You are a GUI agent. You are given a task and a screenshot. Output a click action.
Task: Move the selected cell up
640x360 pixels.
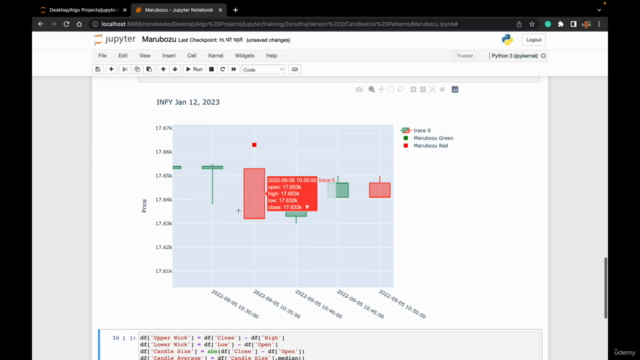[x=163, y=69]
